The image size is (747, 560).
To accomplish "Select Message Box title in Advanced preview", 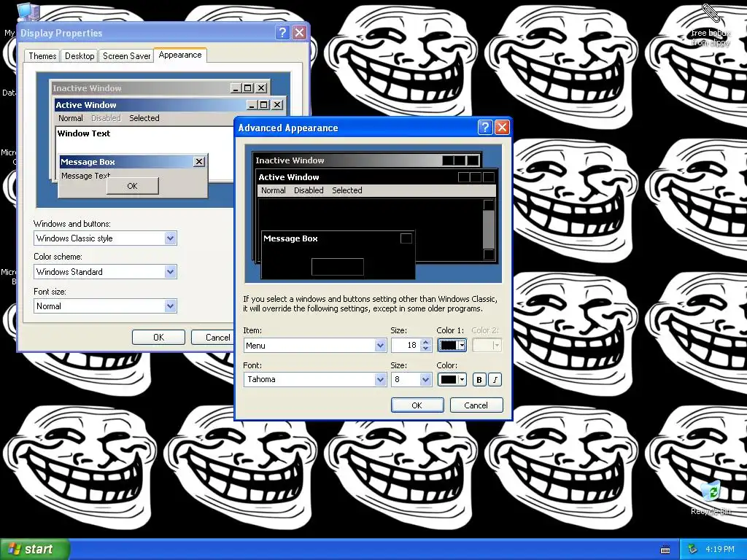I will pyautogui.click(x=290, y=238).
